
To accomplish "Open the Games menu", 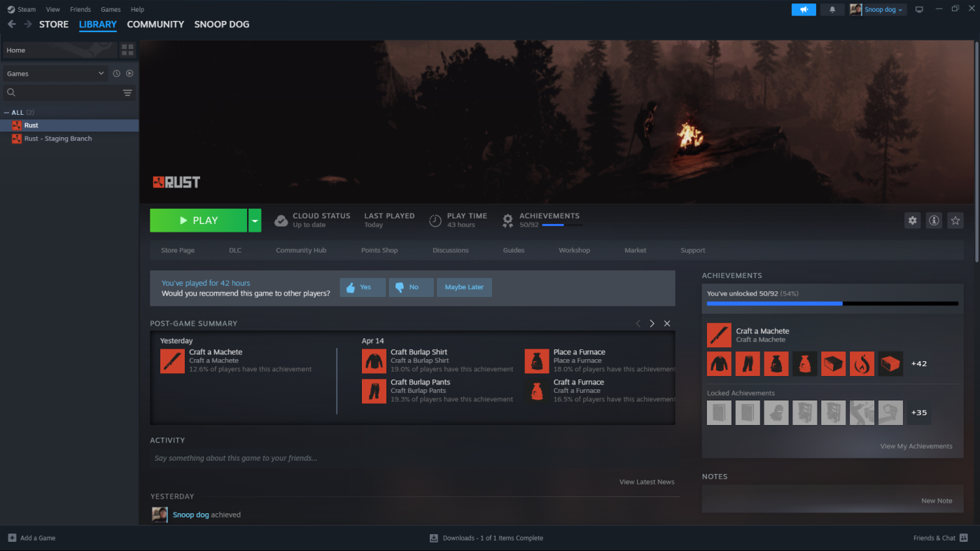I will coord(111,10).
